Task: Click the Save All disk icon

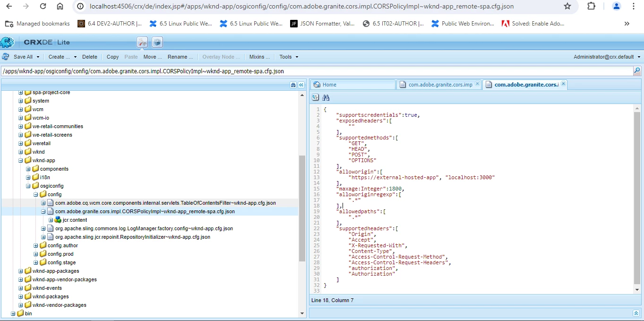Action: pos(6,57)
